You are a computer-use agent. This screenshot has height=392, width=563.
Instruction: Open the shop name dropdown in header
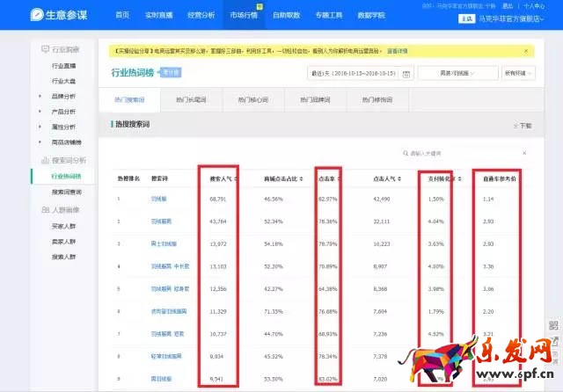coord(511,18)
